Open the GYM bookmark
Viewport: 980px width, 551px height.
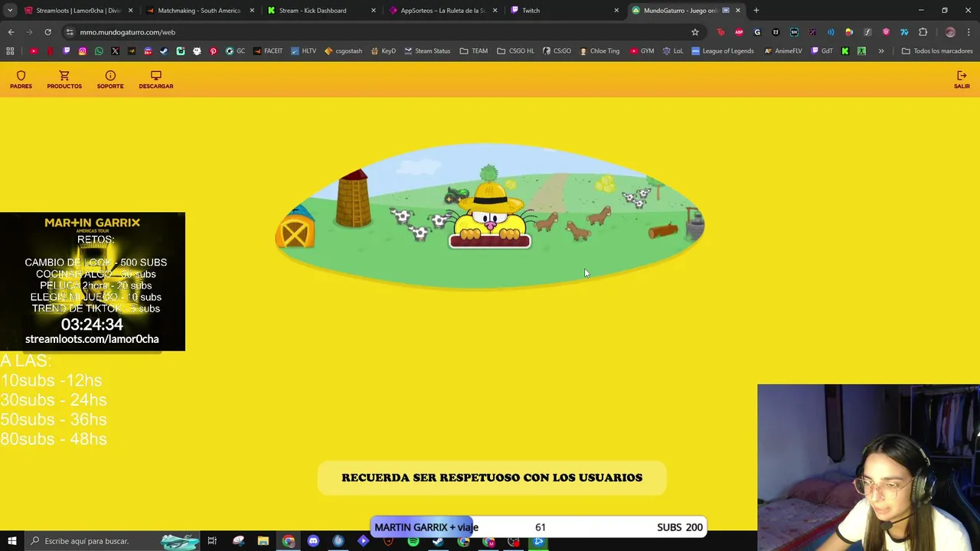pos(642,51)
